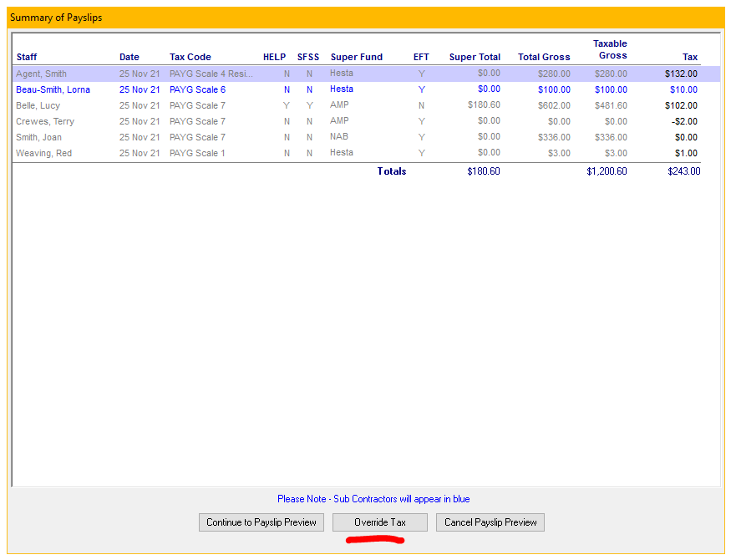Sort by the Staff column header
This screenshot has height=560, width=731.
click(x=27, y=57)
